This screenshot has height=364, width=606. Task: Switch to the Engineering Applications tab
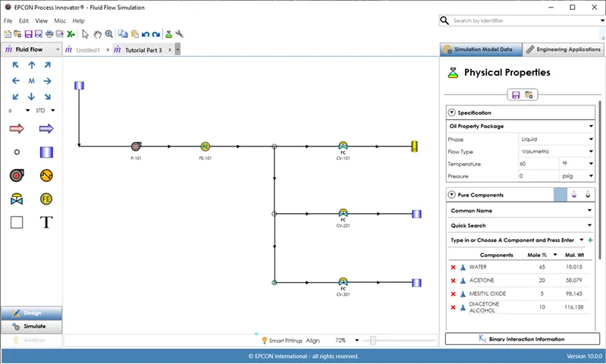[x=563, y=49]
